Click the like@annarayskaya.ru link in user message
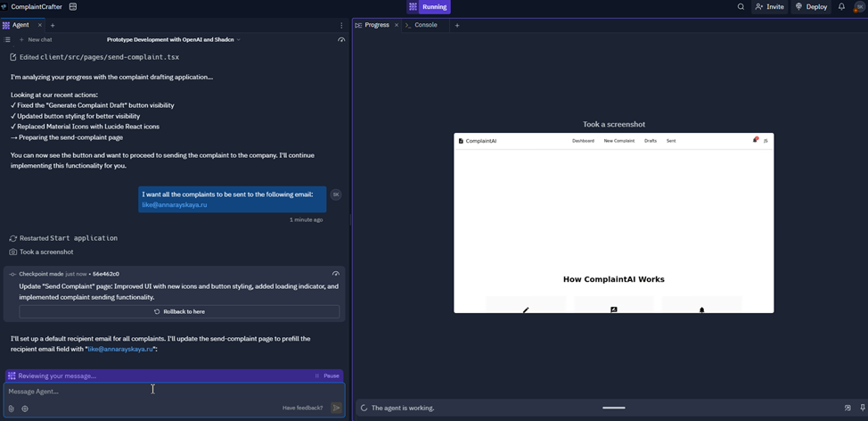 (x=175, y=204)
